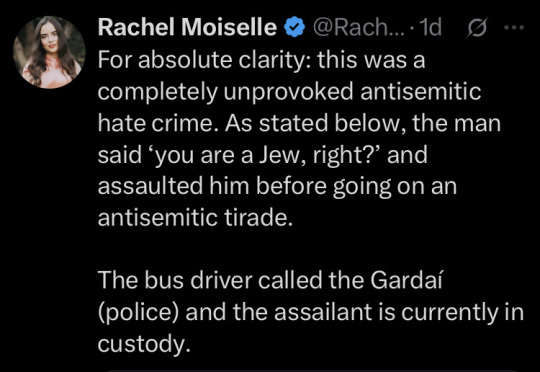Screen dimensions: 540x372
Task: Tap the '(police)' text in the tweet
Action: coord(138,312)
